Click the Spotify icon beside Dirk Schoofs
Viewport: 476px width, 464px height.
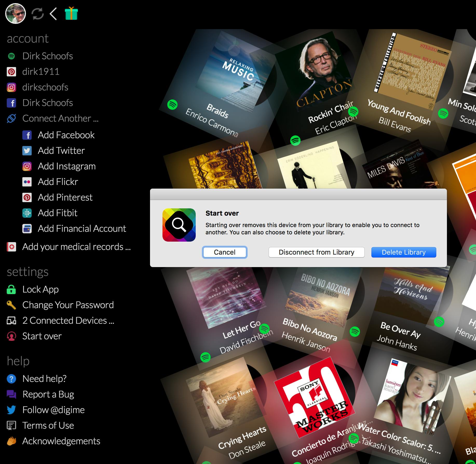point(11,56)
